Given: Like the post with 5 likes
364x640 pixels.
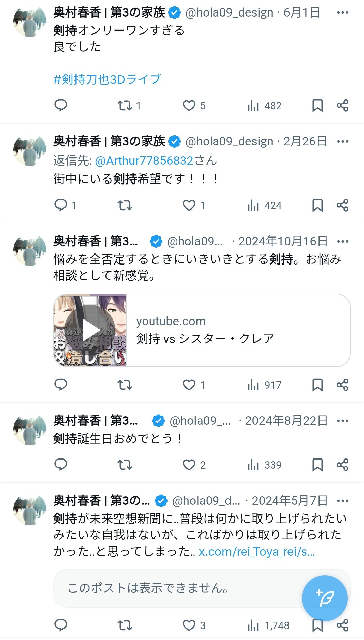Looking at the screenshot, I should [189, 106].
